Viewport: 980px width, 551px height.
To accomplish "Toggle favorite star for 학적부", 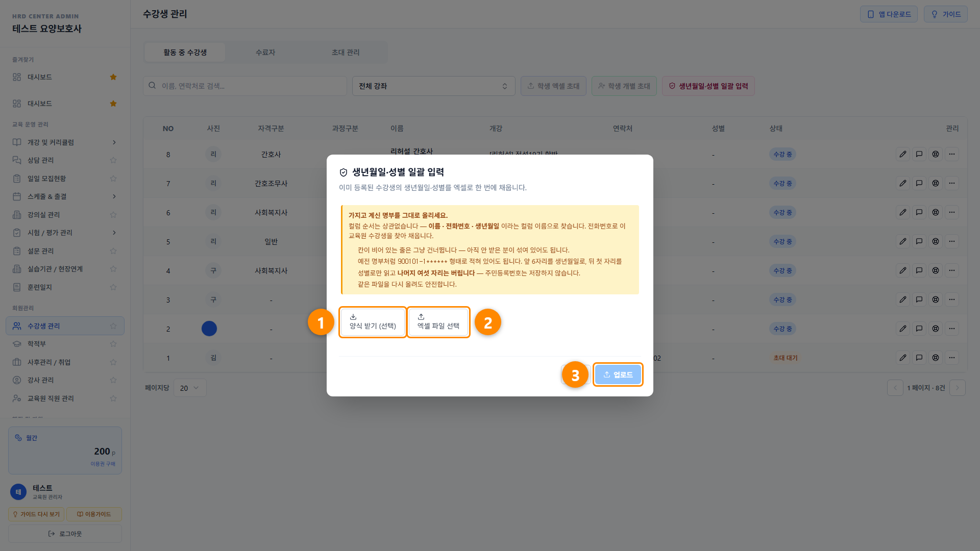I will pos(113,344).
